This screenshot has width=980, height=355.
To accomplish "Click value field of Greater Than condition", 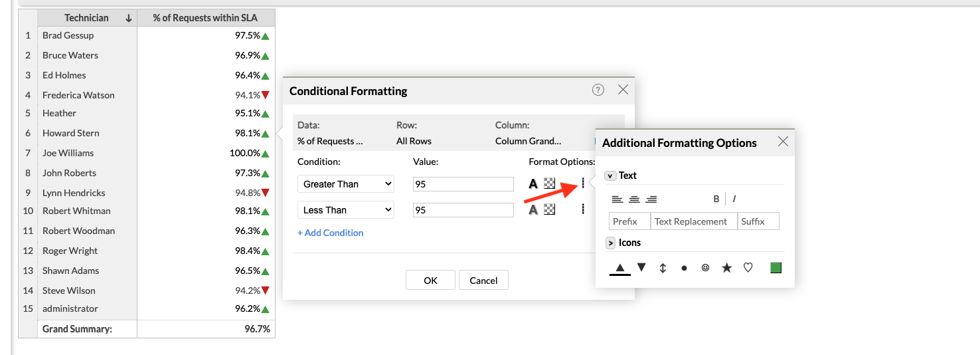I will tap(463, 184).
